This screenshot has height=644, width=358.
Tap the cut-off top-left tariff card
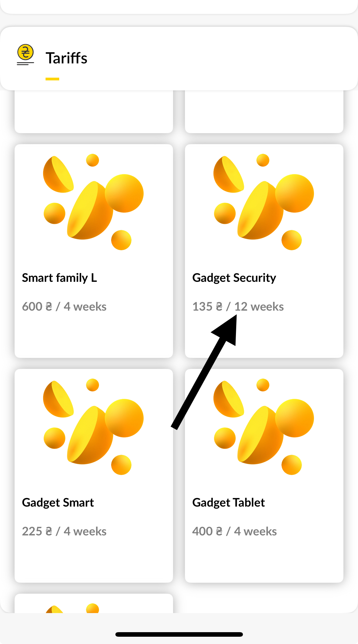(x=94, y=112)
